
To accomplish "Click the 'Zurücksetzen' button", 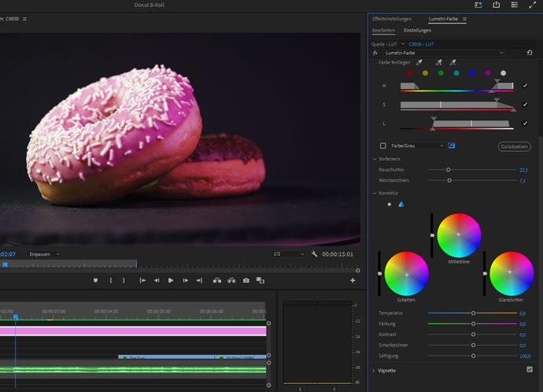I will click(x=513, y=146).
